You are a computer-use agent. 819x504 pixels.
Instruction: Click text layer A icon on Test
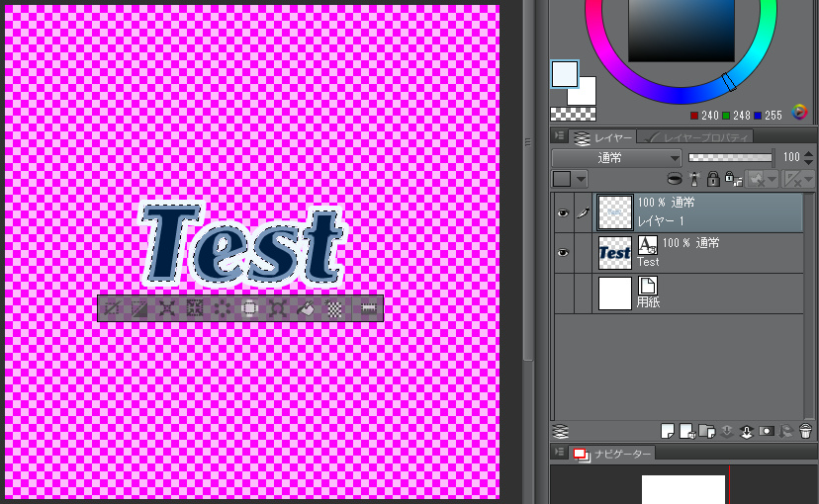(x=648, y=244)
